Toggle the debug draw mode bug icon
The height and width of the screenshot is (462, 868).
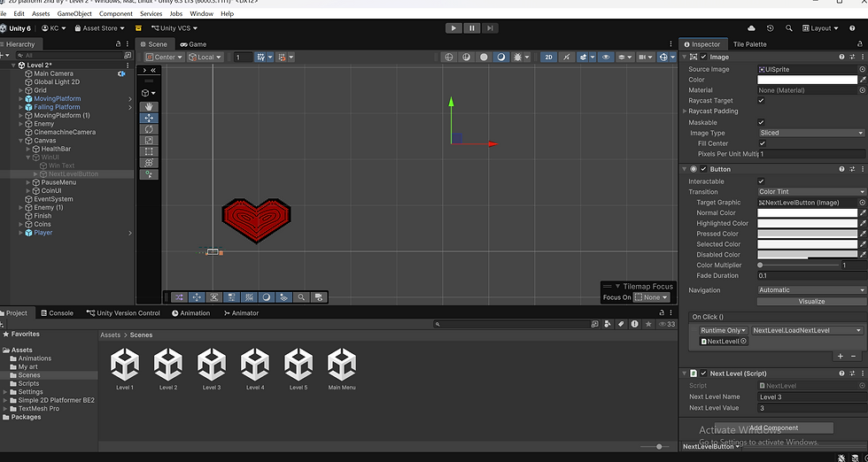[518, 57]
